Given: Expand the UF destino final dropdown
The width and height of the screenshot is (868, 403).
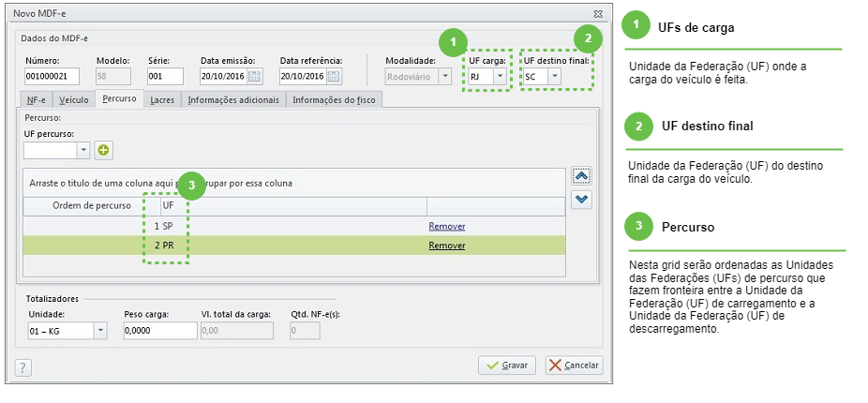Looking at the screenshot, I should tap(554, 77).
